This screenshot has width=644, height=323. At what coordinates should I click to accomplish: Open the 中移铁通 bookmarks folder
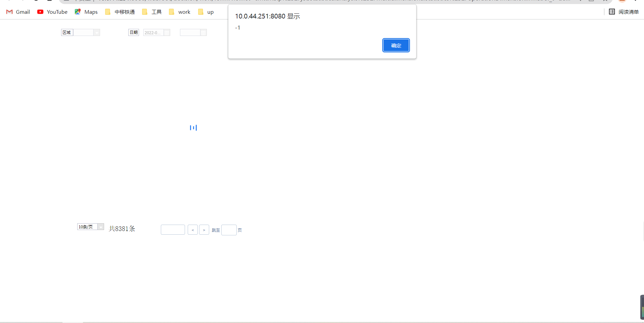tap(120, 12)
